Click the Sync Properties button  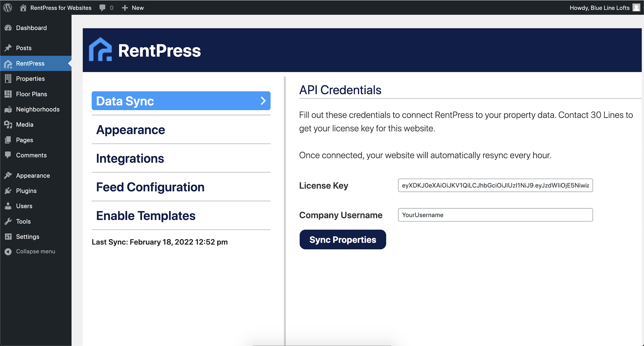tap(343, 240)
